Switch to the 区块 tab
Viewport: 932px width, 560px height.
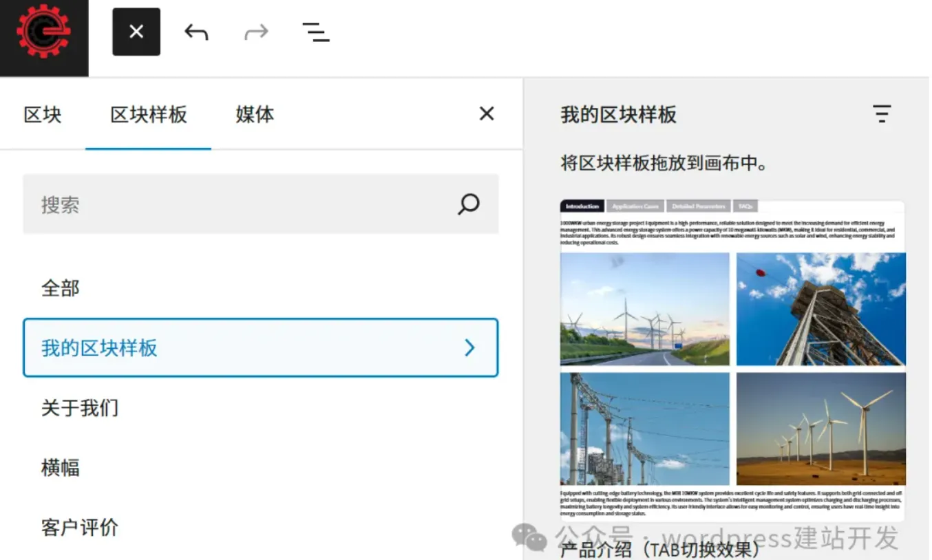[x=43, y=115]
